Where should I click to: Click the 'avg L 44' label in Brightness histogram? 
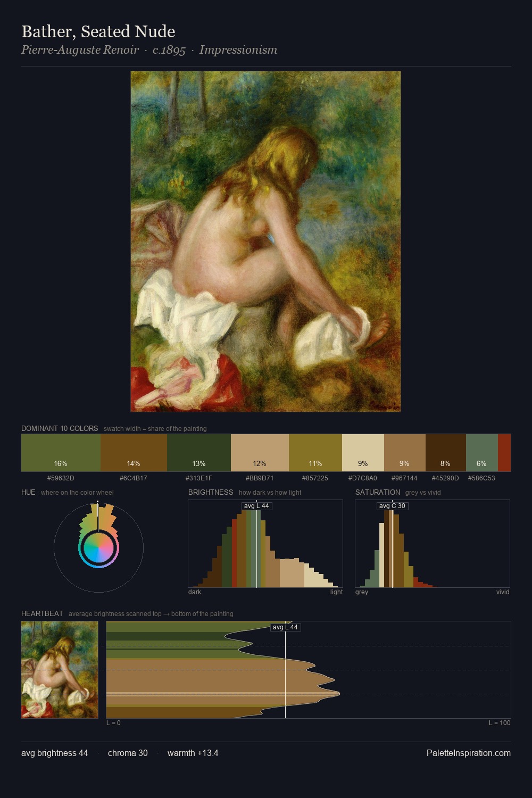click(x=256, y=506)
